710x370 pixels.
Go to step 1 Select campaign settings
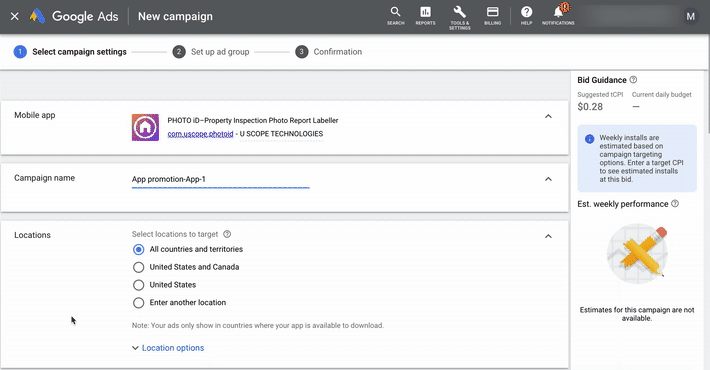tap(70, 52)
